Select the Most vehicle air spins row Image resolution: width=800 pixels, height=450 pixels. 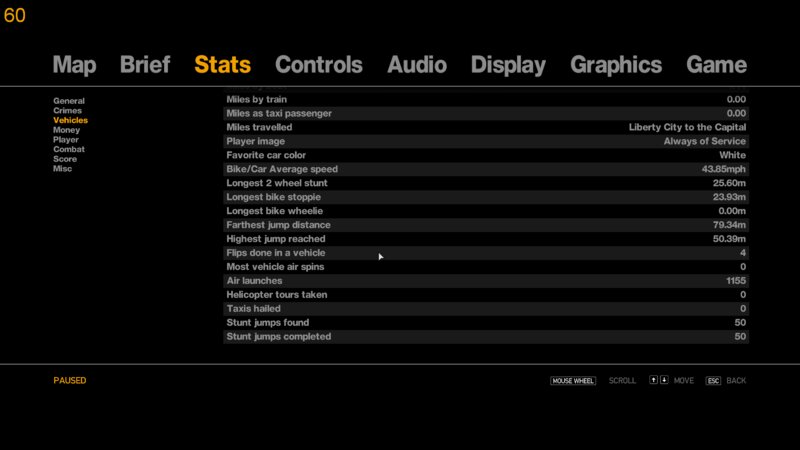486,267
